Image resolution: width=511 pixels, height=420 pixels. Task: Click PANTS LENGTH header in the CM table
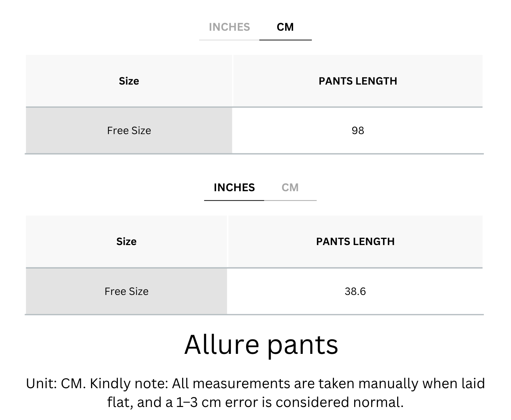point(358,81)
